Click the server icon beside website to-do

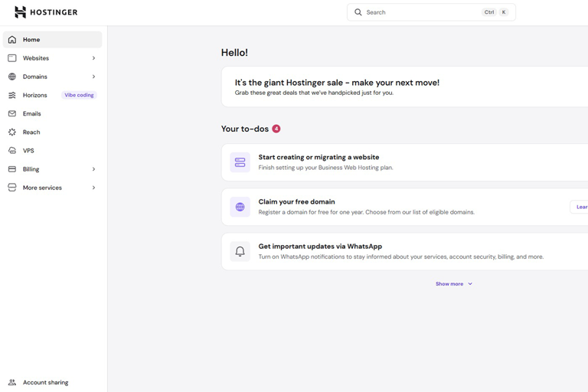240,162
